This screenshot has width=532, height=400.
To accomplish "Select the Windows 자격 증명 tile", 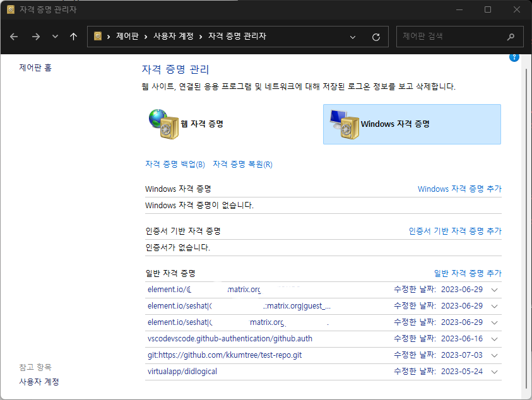I will (x=412, y=124).
